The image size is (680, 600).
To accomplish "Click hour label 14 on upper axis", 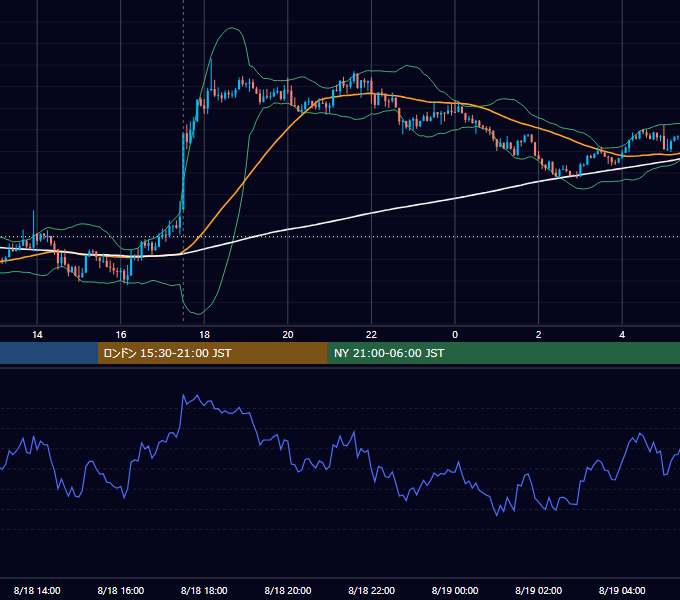I will [x=37, y=335].
